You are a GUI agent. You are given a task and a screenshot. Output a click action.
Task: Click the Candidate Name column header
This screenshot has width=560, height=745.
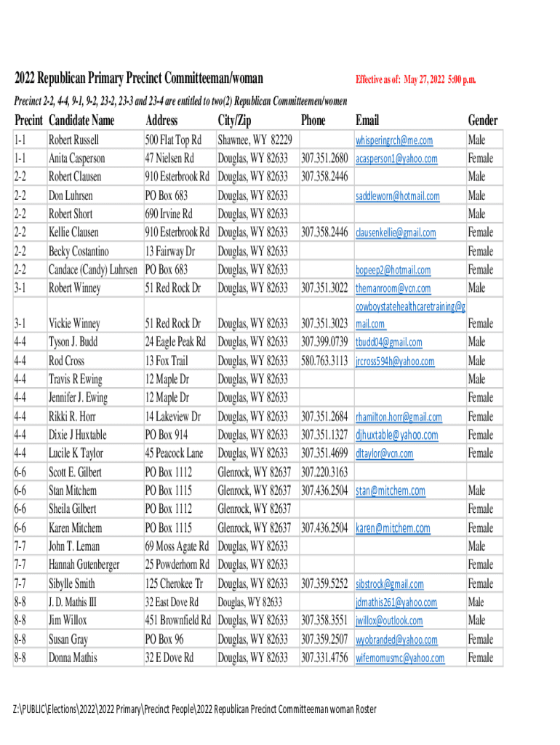coord(81,120)
